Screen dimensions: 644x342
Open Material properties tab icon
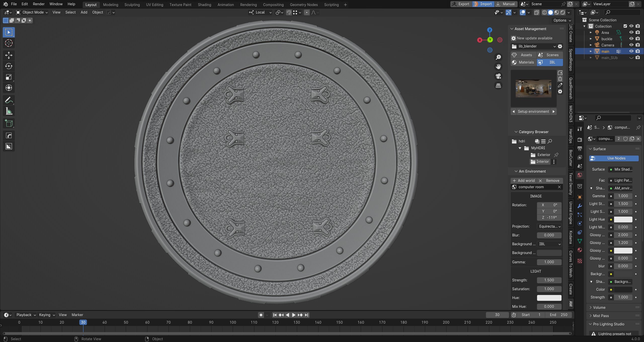[x=580, y=250]
